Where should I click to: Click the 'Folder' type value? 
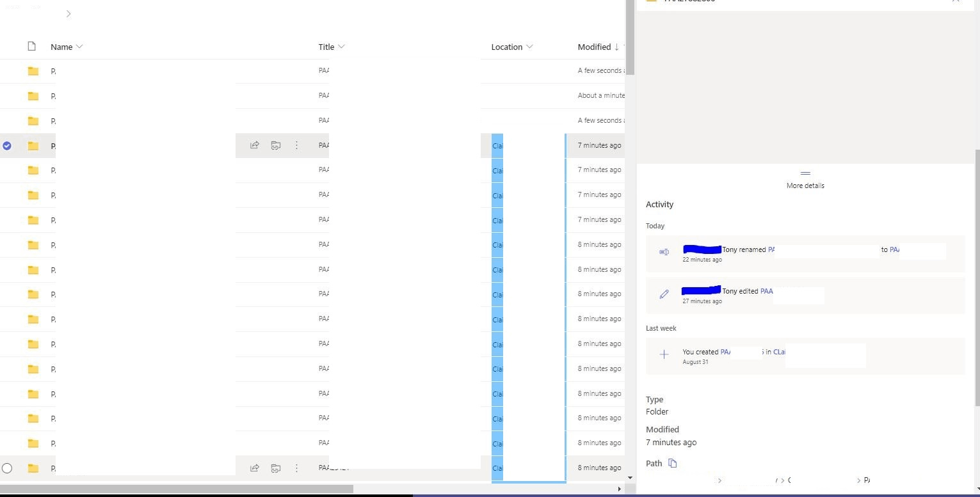pyautogui.click(x=657, y=412)
